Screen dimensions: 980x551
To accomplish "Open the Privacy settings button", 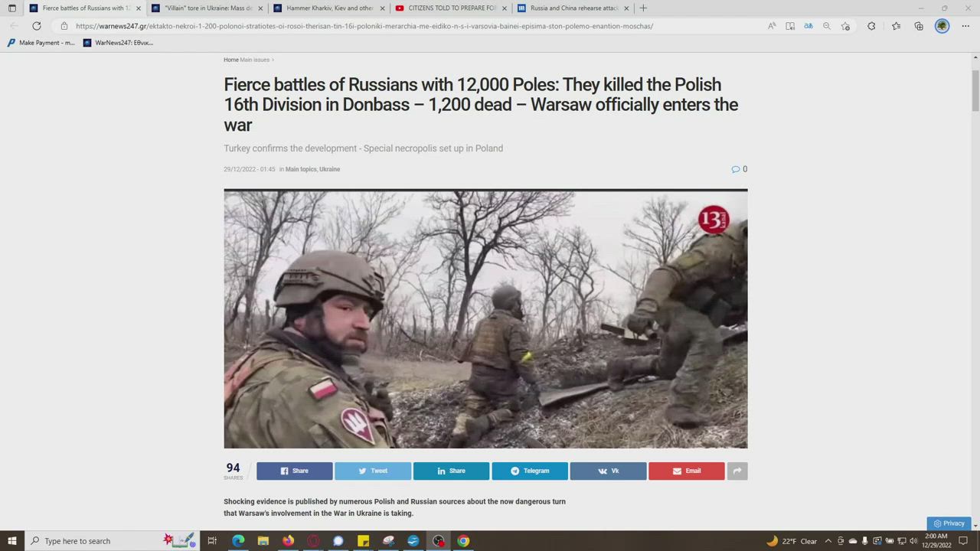I will click(949, 523).
